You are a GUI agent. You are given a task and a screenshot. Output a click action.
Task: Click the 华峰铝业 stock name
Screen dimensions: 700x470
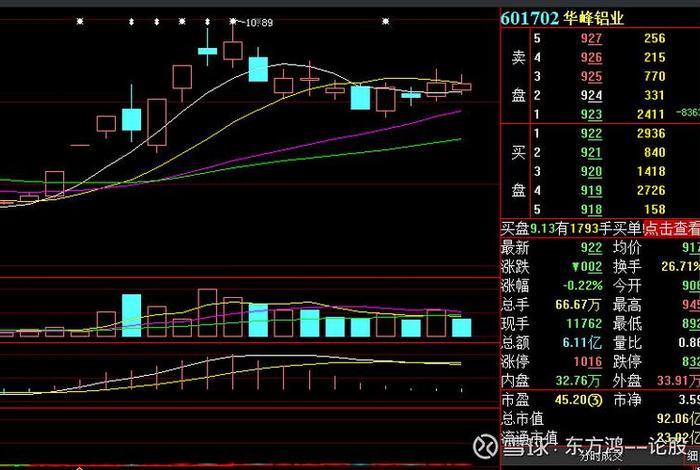point(594,18)
